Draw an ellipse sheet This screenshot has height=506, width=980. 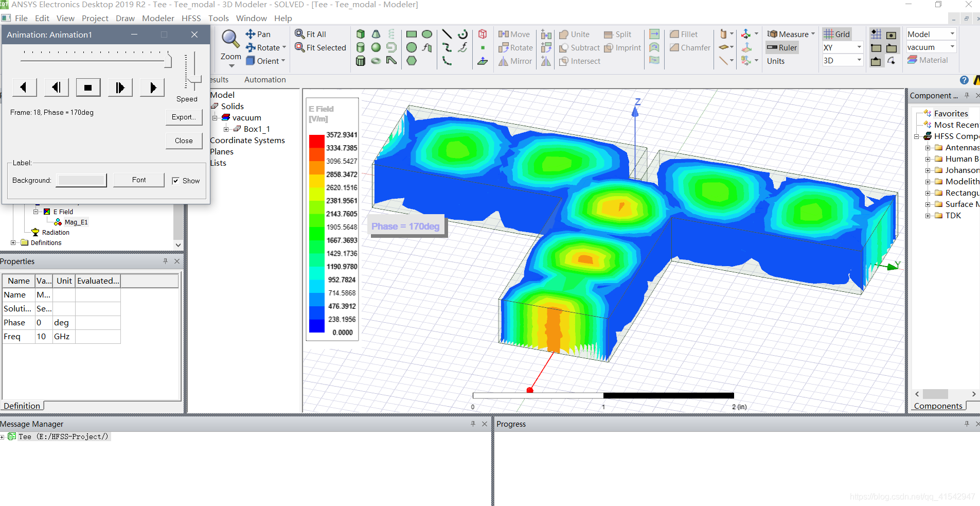[x=427, y=34]
